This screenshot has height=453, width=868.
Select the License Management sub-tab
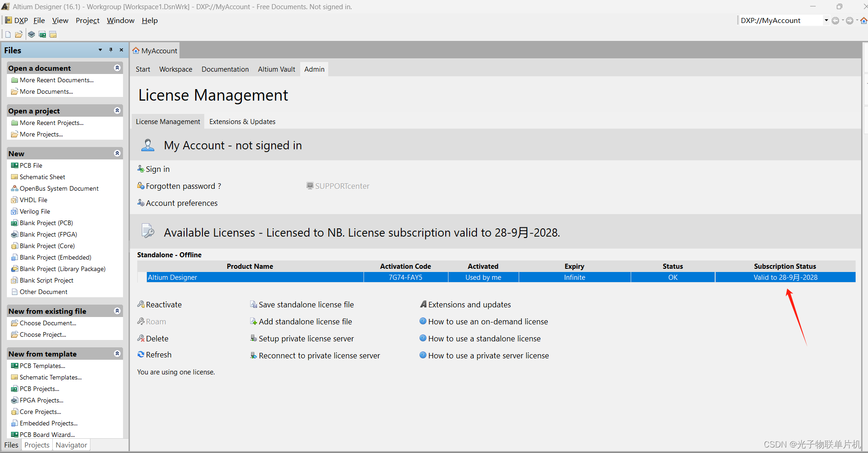(x=168, y=122)
